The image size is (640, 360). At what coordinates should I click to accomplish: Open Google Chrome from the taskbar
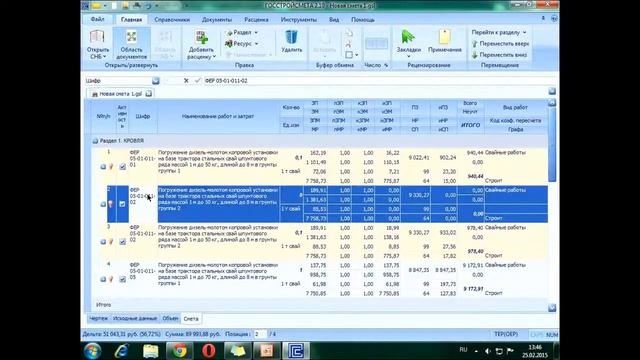click(x=179, y=351)
